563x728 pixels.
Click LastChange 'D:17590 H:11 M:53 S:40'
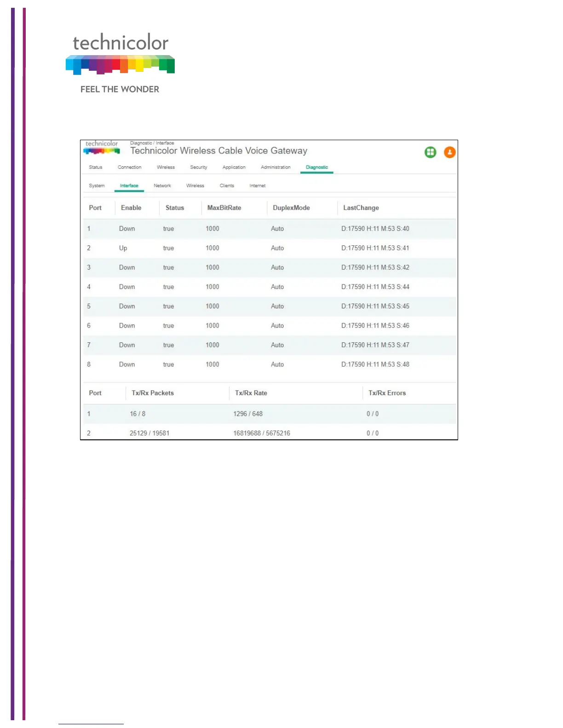click(x=375, y=228)
